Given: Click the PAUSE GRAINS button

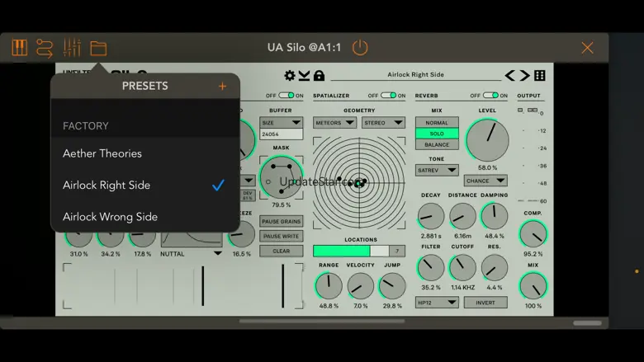Looking at the screenshot, I should pyautogui.click(x=282, y=221).
